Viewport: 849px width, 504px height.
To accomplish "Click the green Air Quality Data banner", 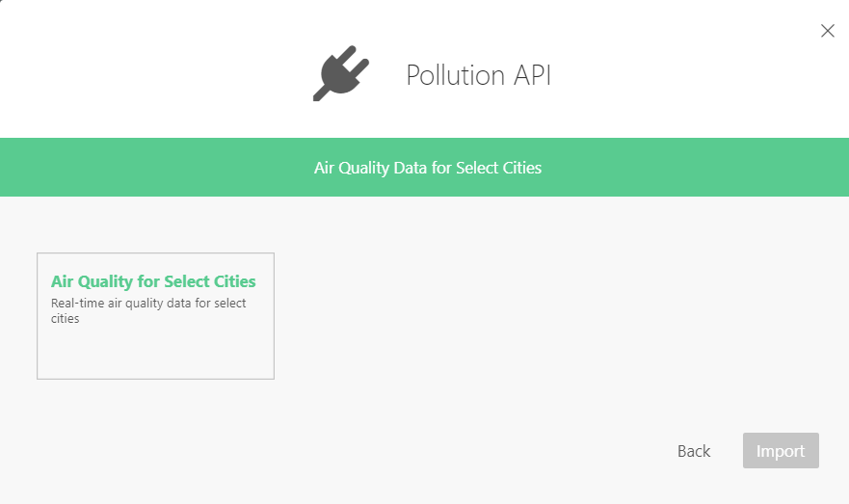I will coord(424,168).
